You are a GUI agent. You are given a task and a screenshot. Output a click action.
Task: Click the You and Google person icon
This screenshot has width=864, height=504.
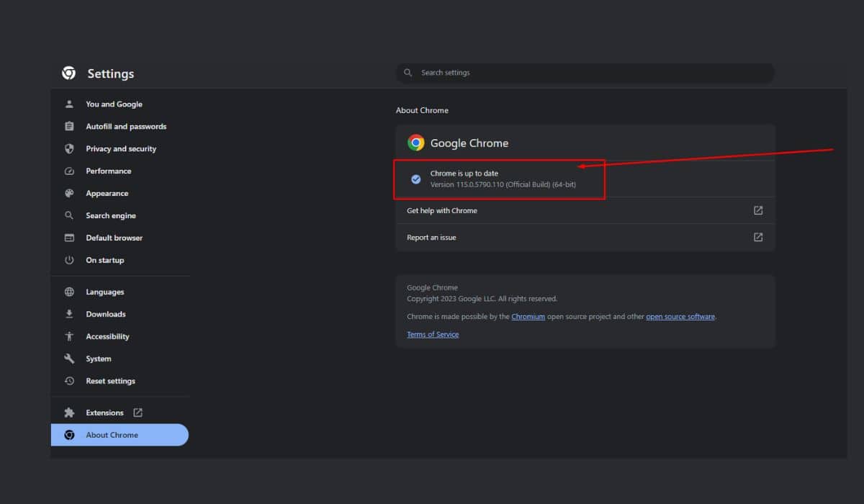[x=69, y=104]
